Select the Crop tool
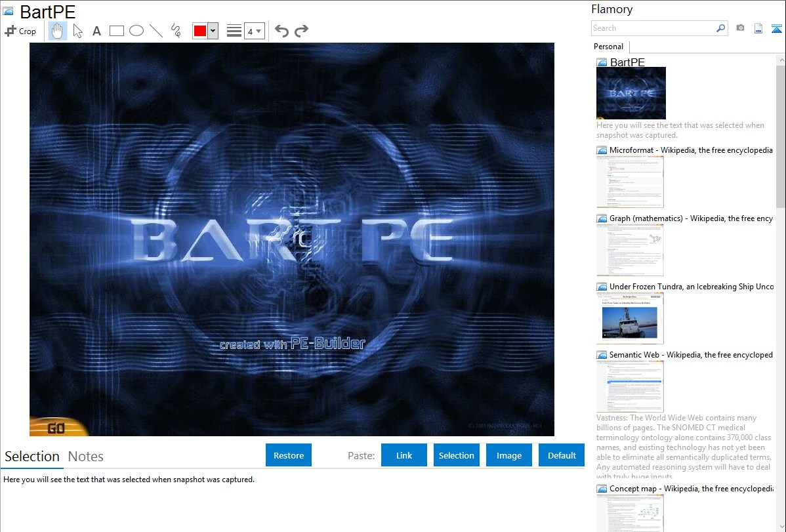 click(x=20, y=31)
